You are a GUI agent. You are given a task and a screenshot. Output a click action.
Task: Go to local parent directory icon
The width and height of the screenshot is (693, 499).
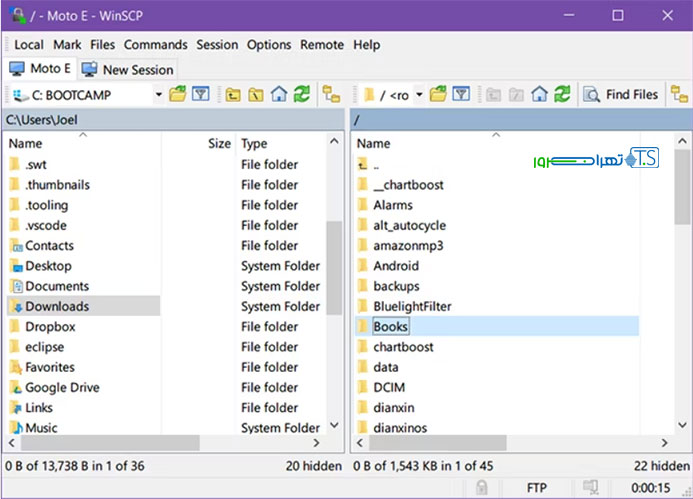233,95
